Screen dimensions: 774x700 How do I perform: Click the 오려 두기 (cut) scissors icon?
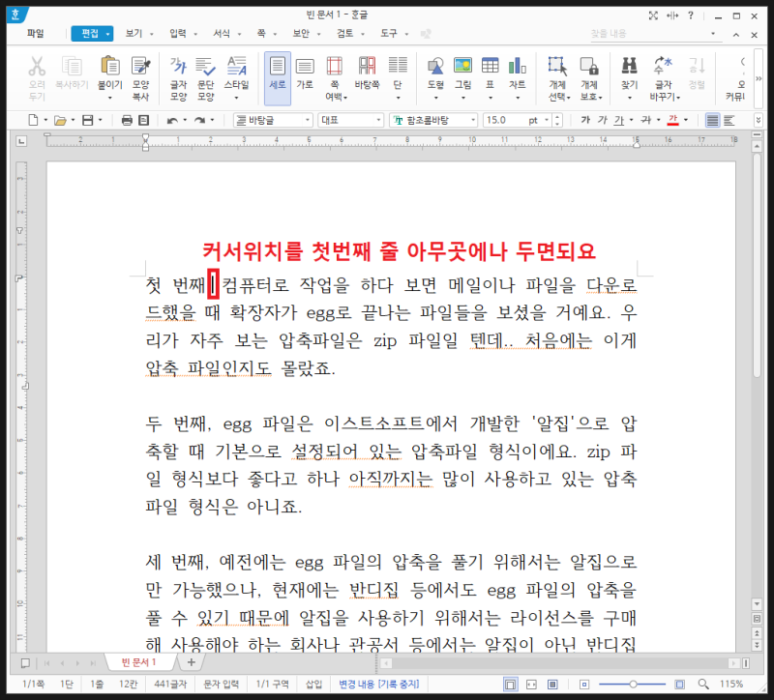tap(37, 66)
